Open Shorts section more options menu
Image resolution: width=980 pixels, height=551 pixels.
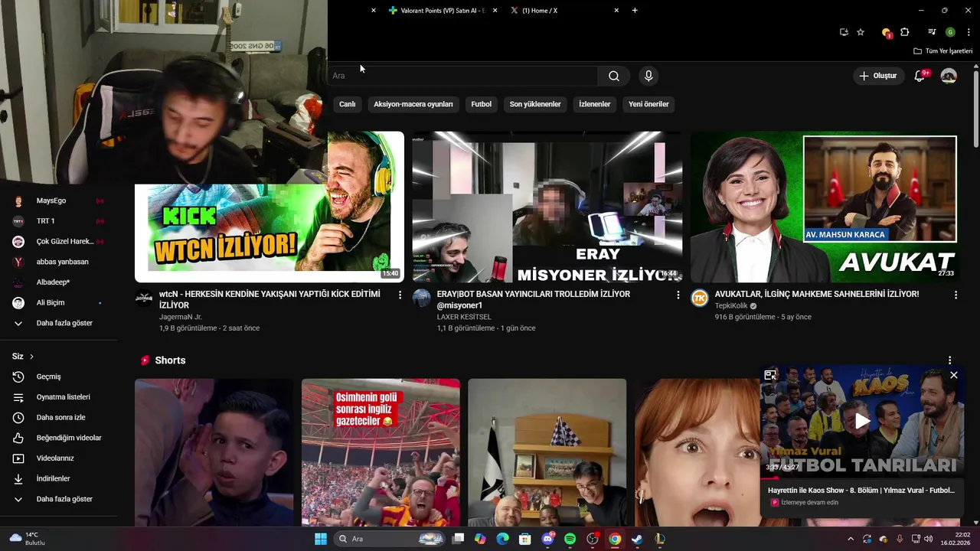(x=949, y=360)
